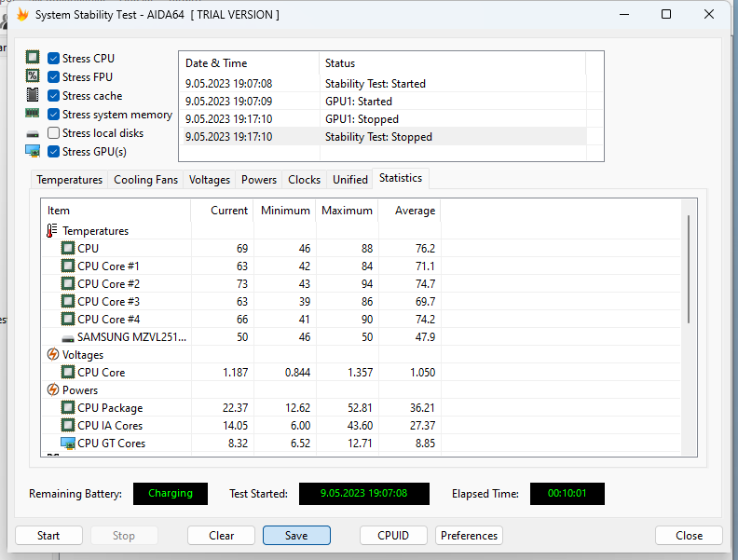Toggle Stress system memory checkbox
This screenshot has width=738, height=560.
pos(54,115)
